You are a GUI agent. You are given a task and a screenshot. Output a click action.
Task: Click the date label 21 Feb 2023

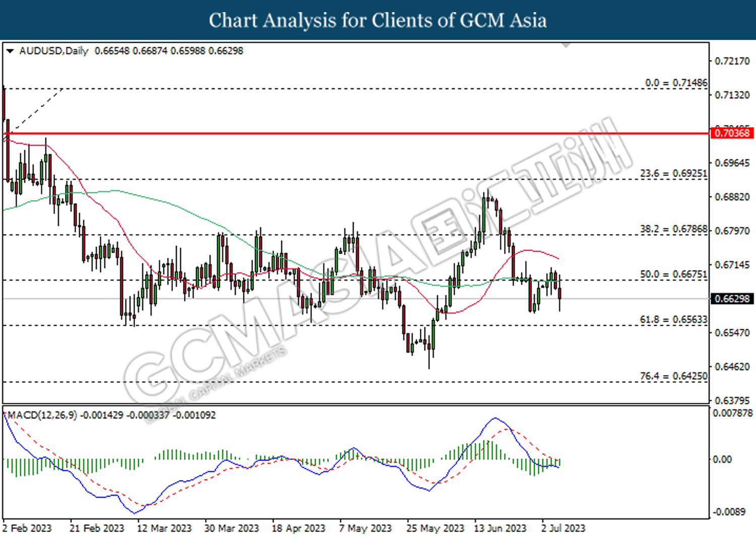point(97,528)
